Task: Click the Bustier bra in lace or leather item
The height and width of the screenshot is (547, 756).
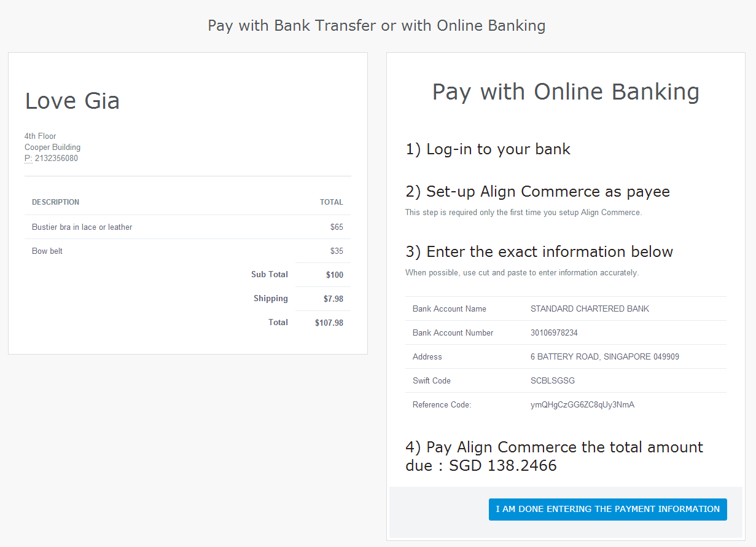Action: click(x=82, y=227)
